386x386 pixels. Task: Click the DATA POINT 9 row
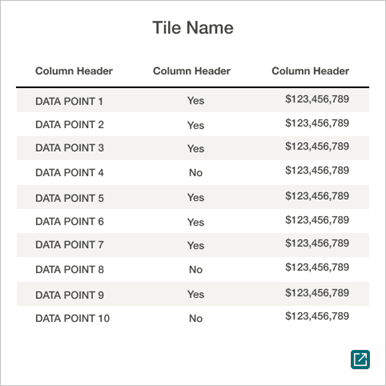193,294
